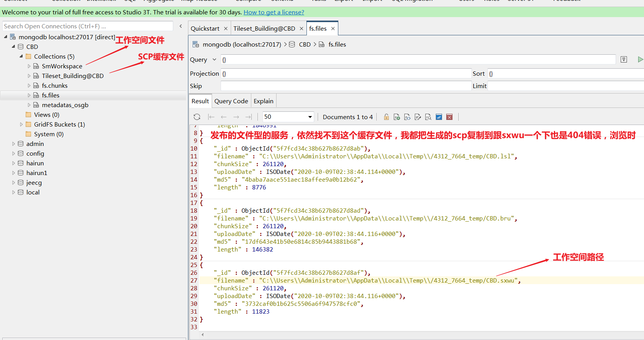Open the query history icon beside Query field

[624, 59]
